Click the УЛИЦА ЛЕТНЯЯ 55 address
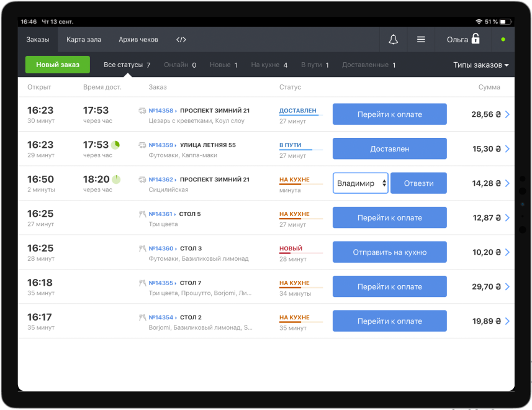This screenshot has width=532, height=410. (x=207, y=145)
